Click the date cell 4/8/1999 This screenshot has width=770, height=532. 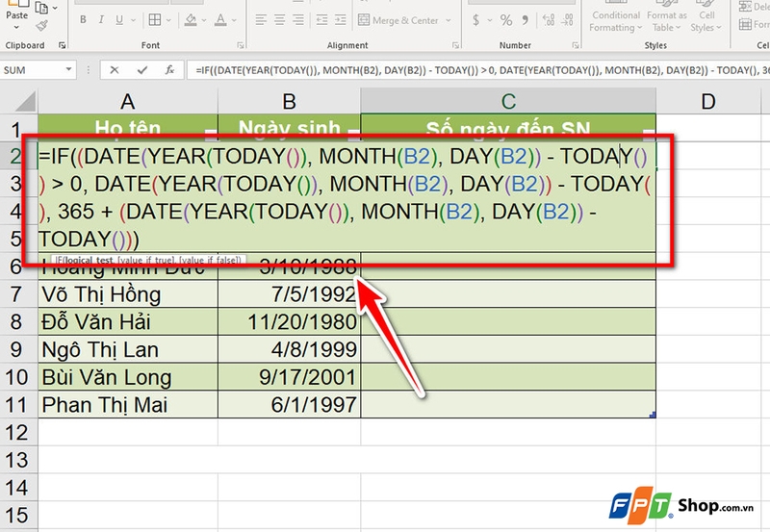pos(290,349)
